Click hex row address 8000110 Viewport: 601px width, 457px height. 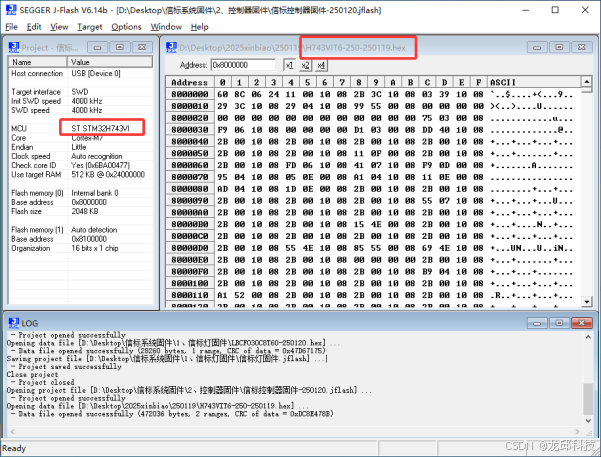(189, 295)
